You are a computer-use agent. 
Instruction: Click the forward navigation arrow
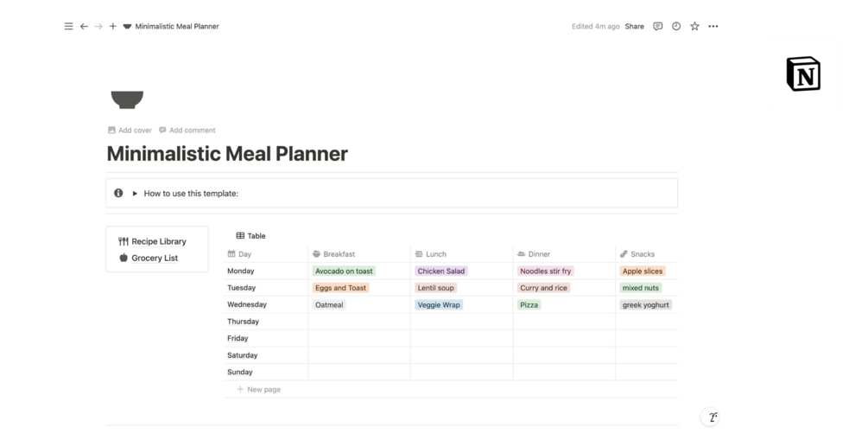click(x=98, y=27)
